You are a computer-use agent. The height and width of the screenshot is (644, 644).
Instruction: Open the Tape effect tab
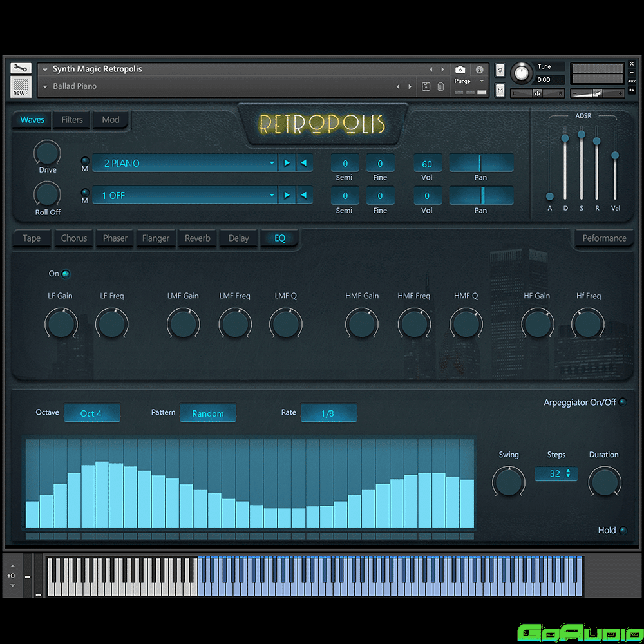click(x=32, y=238)
